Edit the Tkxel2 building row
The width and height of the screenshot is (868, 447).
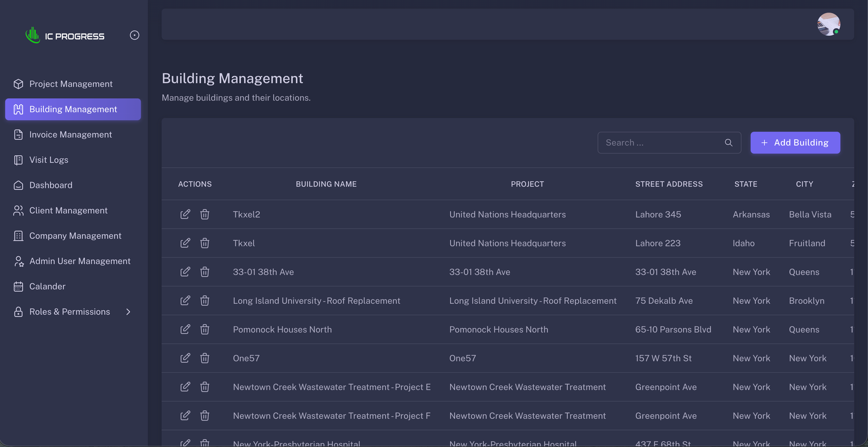tap(185, 214)
